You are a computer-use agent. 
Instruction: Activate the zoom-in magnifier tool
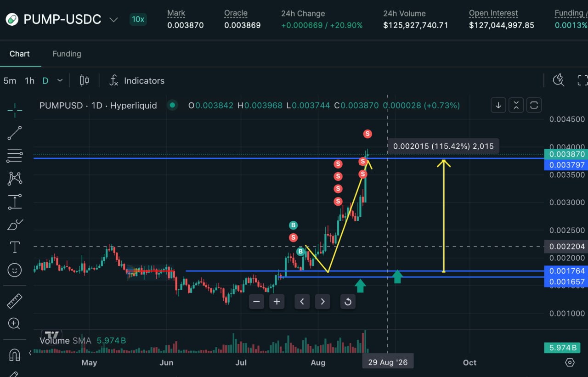pyautogui.click(x=15, y=324)
